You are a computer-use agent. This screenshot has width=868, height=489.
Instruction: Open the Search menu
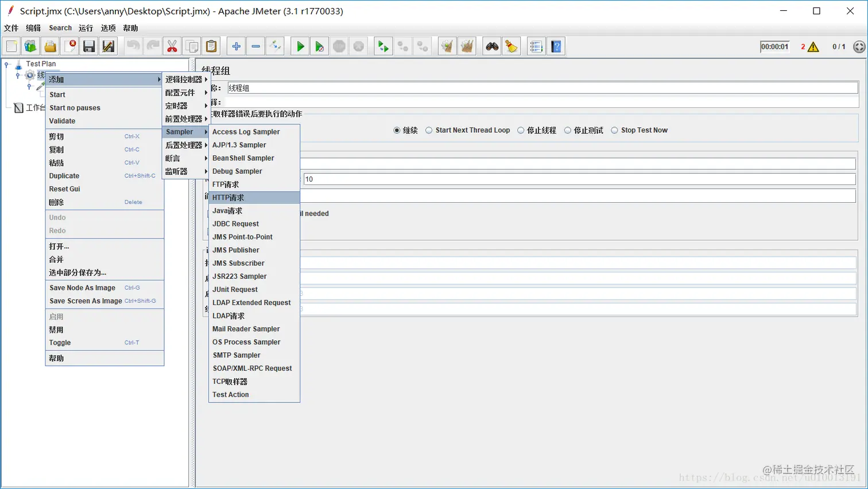point(60,28)
